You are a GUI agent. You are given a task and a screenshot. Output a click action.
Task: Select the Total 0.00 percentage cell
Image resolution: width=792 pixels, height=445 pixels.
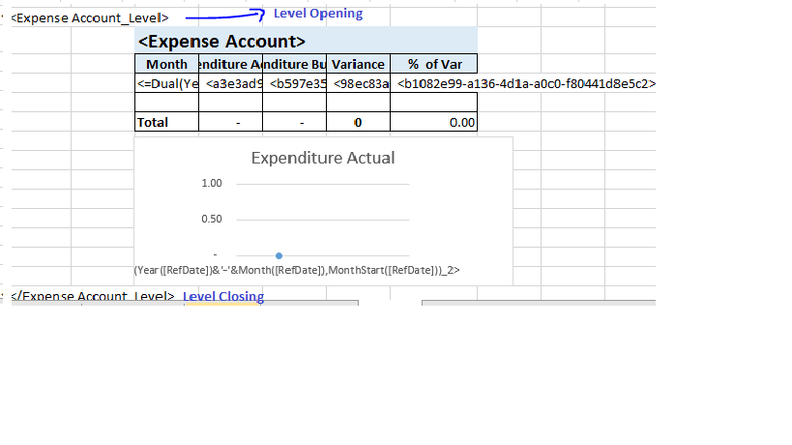(x=434, y=122)
